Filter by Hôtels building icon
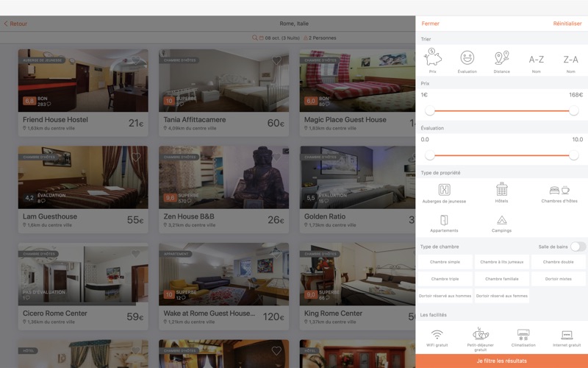 502,189
